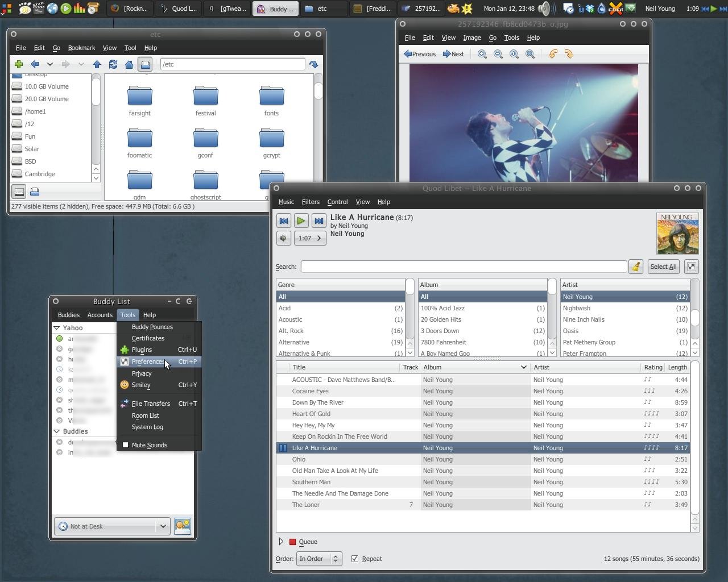This screenshot has width=728, height=582.
Task: Switch side pane to directory tree view
Action: (35, 192)
